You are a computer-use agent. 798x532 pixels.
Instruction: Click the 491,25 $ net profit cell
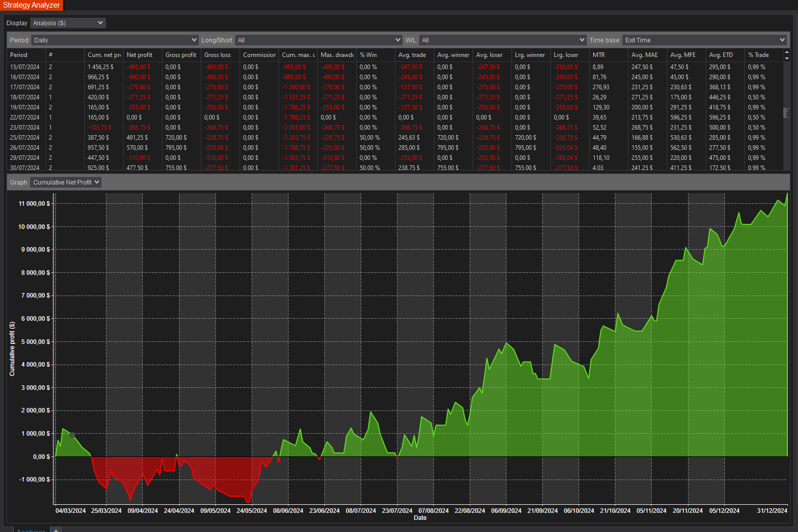[137, 138]
